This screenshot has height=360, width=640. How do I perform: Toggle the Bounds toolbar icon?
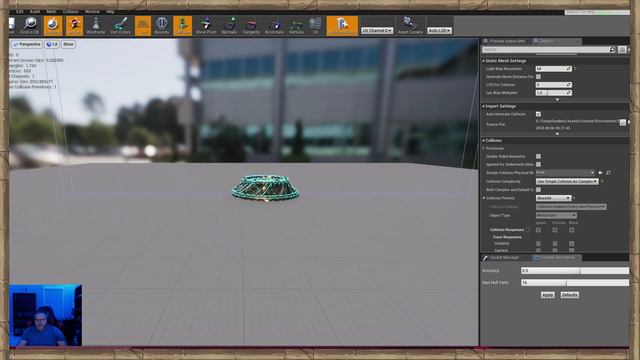point(162,25)
